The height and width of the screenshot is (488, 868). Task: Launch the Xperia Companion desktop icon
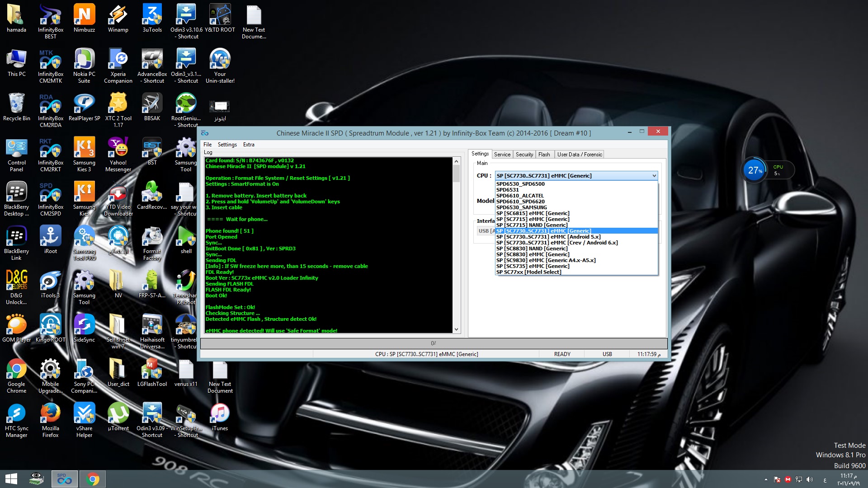pyautogui.click(x=118, y=66)
